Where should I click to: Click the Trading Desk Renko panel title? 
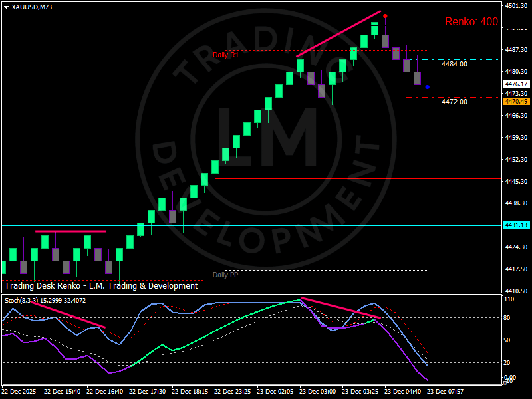click(x=100, y=286)
